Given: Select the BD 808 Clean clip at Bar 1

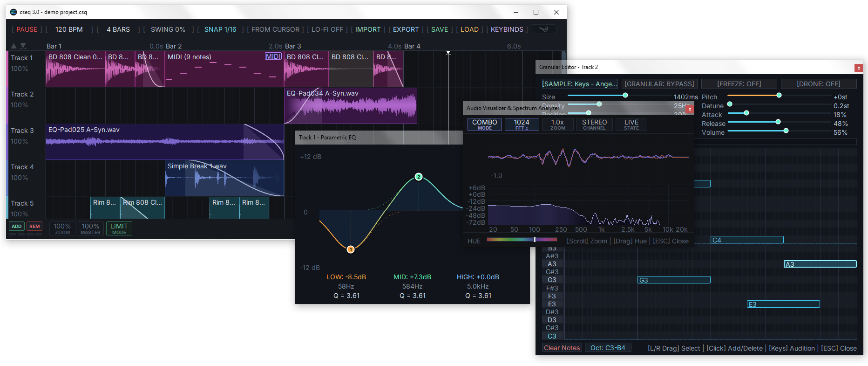Looking at the screenshot, I should [x=75, y=69].
